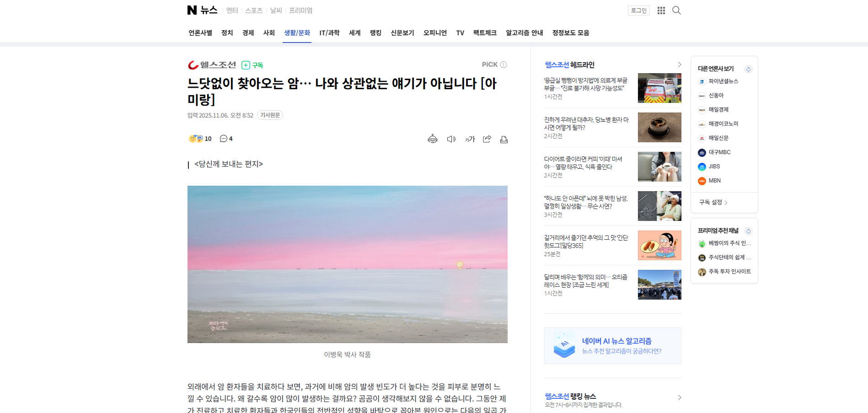Open the hot dog cartoon article thumbnail
Screen dimensions: 868x413
(x=659, y=245)
